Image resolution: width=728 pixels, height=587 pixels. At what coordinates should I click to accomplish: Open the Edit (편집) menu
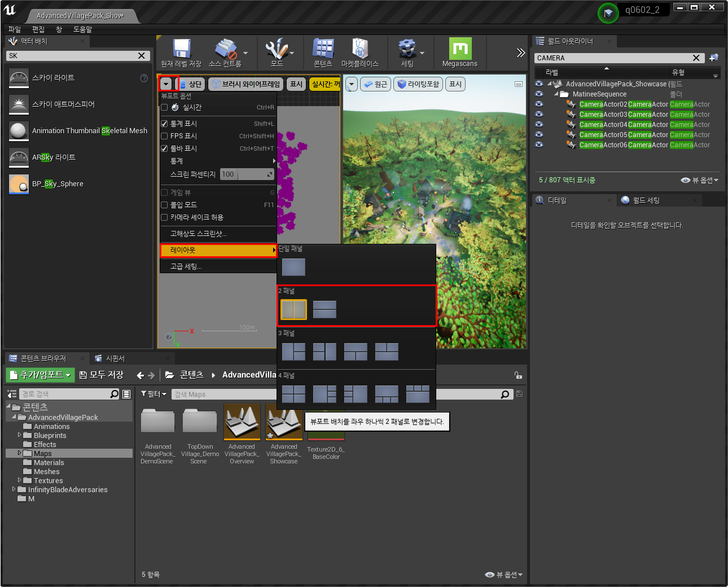[x=38, y=29]
